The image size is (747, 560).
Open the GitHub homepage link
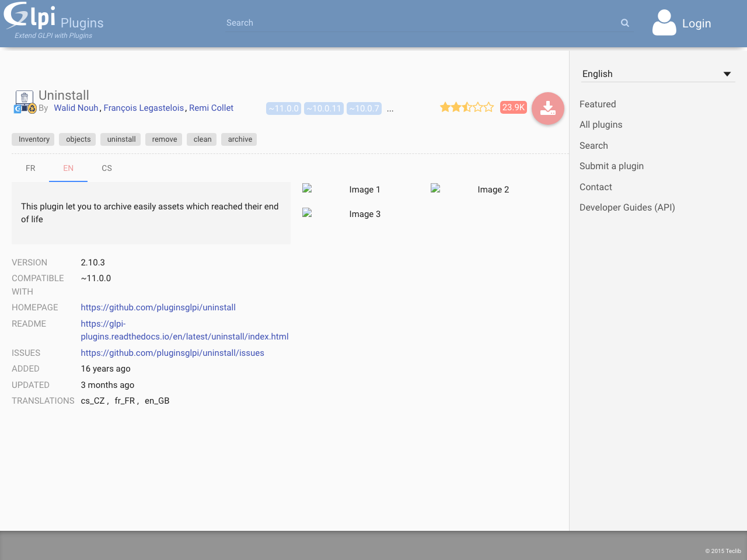pos(158,307)
